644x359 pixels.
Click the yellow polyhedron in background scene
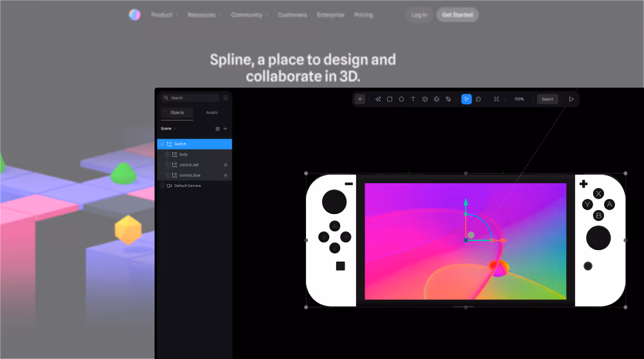(128, 229)
